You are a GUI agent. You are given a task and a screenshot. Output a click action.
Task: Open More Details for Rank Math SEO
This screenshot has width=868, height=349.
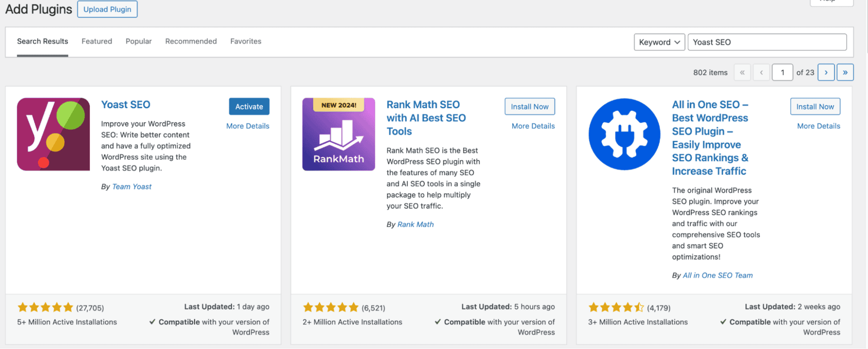pos(533,126)
